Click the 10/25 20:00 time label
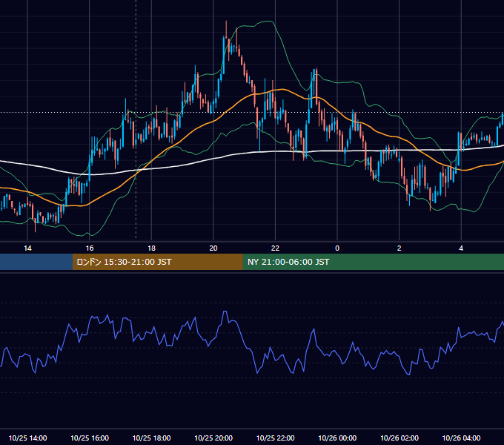The height and width of the screenshot is (445, 504). coord(213,438)
